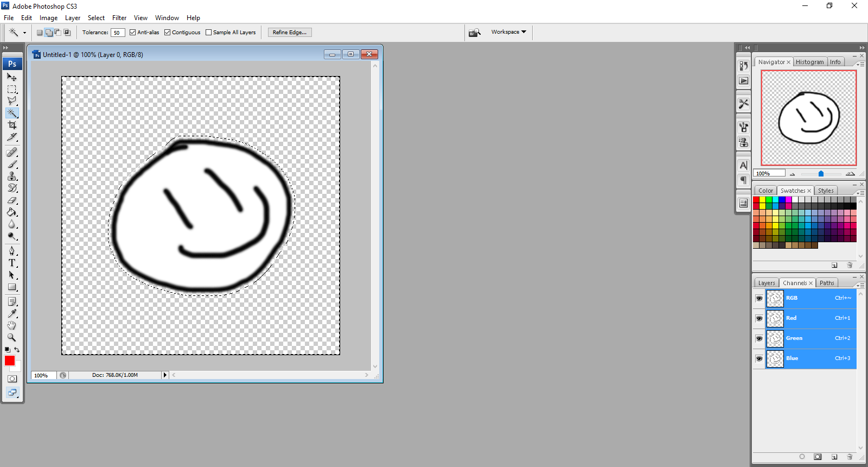The width and height of the screenshot is (868, 467).
Task: Uncheck the Contiguous checkbox
Action: tap(167, 33)
